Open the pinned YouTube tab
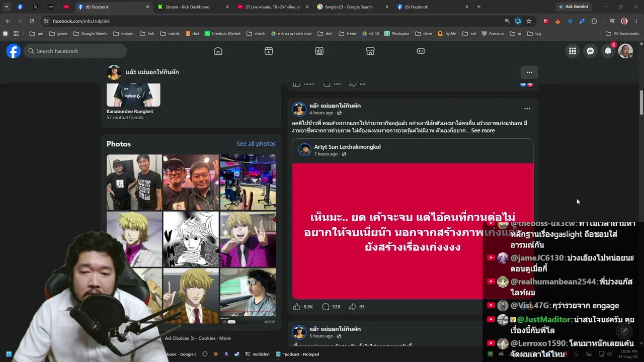Screen dimensions: 644x362 (66, 7)
